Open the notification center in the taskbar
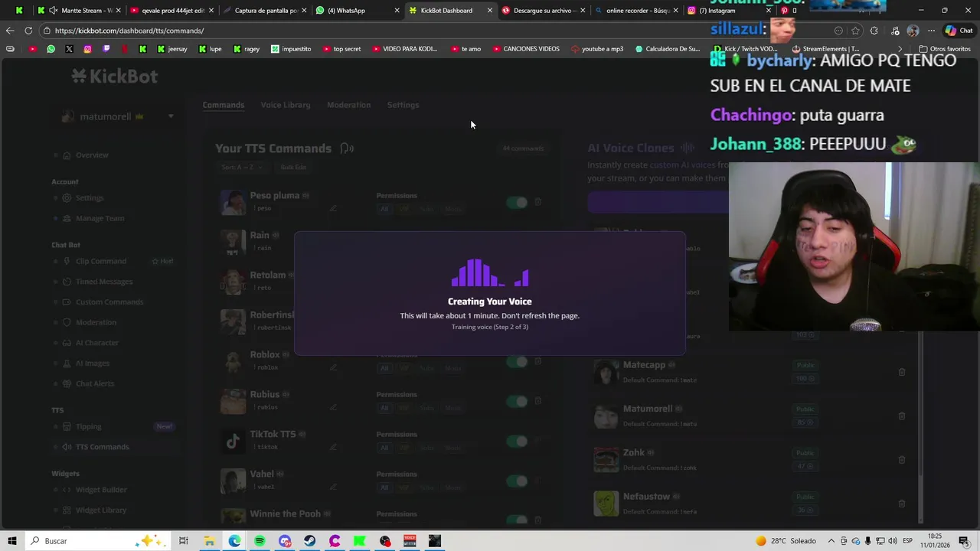Screen dimensions: 980x551 tap(964, 541)
